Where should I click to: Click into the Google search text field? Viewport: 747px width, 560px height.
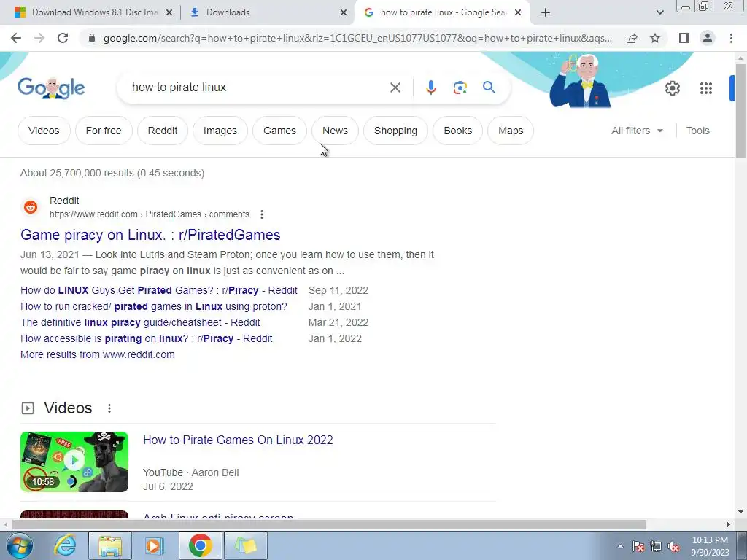tap(258, 87)
